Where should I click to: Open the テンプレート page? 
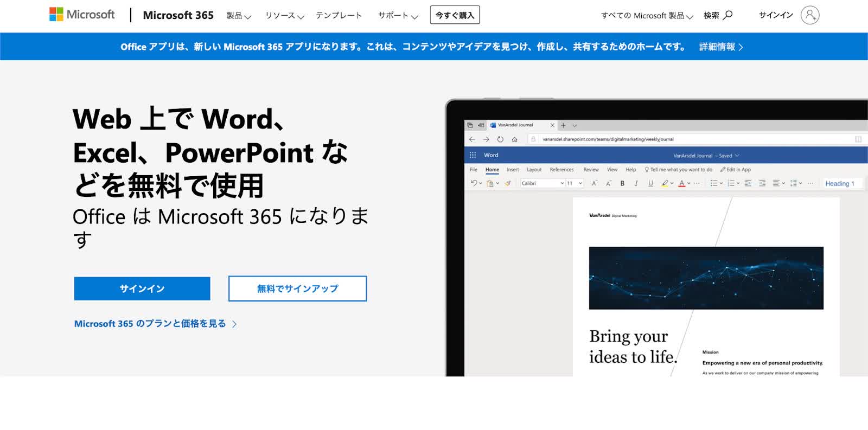point(339,15)
